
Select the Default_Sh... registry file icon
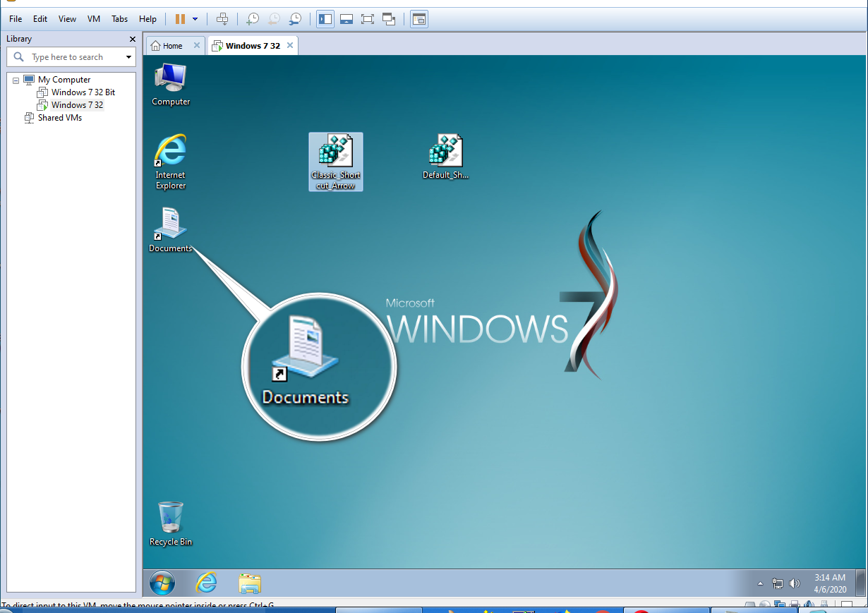446,157
